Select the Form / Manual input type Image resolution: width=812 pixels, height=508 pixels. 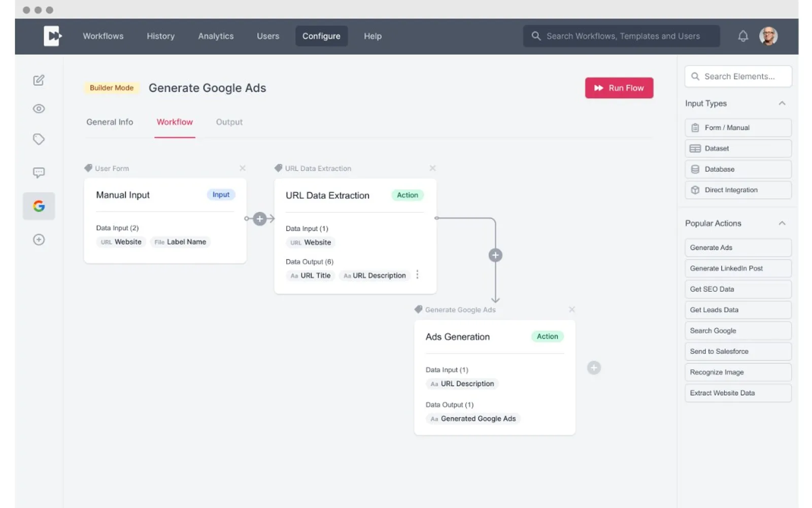pyautogui.click(x=738, y=128)
